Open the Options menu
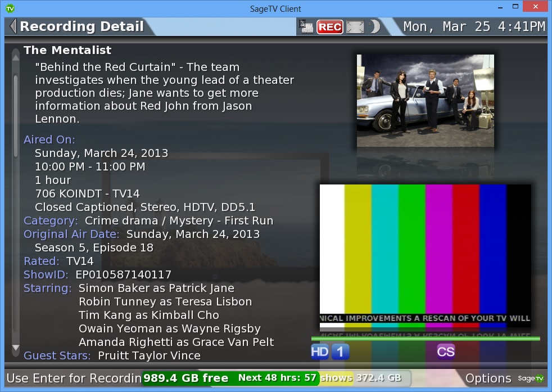 488,379
